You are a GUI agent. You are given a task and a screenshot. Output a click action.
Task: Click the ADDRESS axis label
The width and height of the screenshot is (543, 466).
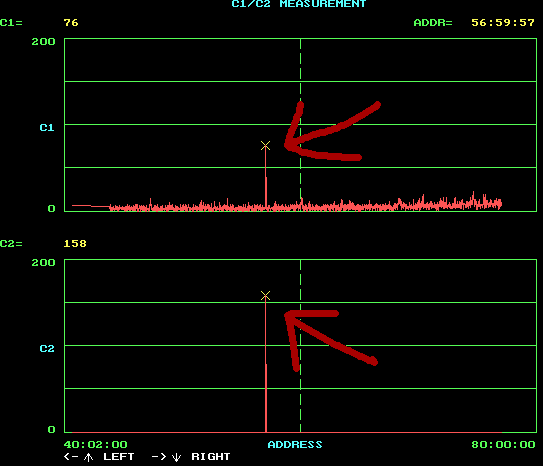[295, 445]
